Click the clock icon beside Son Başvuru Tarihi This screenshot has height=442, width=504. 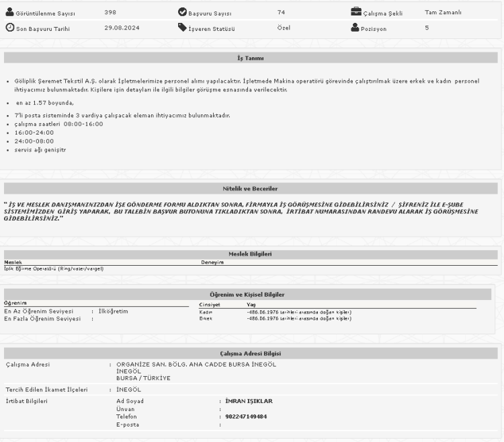click(x=9, y=28)
